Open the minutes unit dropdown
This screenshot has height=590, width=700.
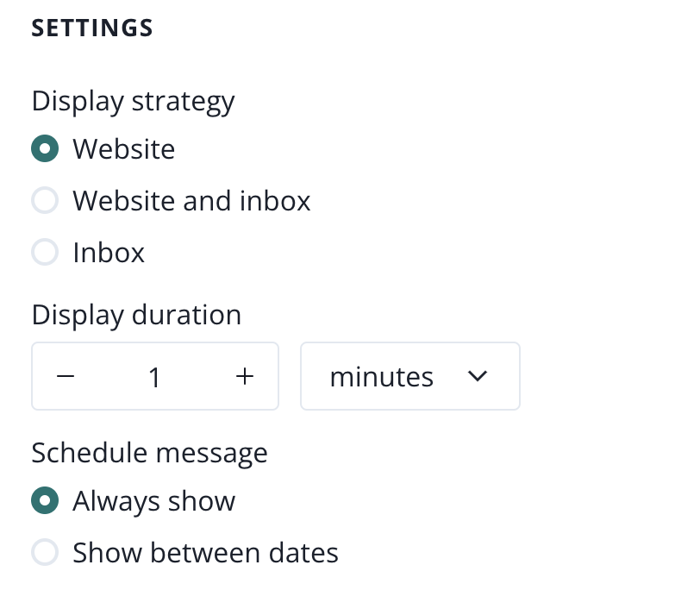click(x=410, y=377)
